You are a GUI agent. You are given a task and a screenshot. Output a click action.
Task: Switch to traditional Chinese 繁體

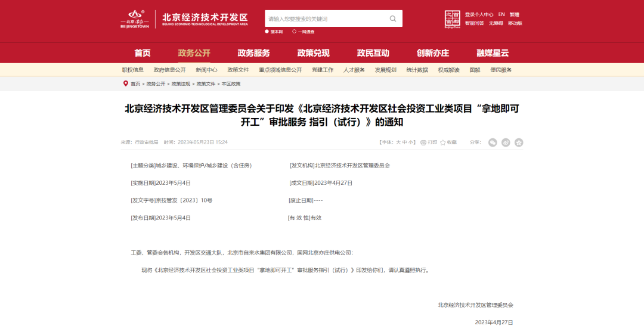514,14
